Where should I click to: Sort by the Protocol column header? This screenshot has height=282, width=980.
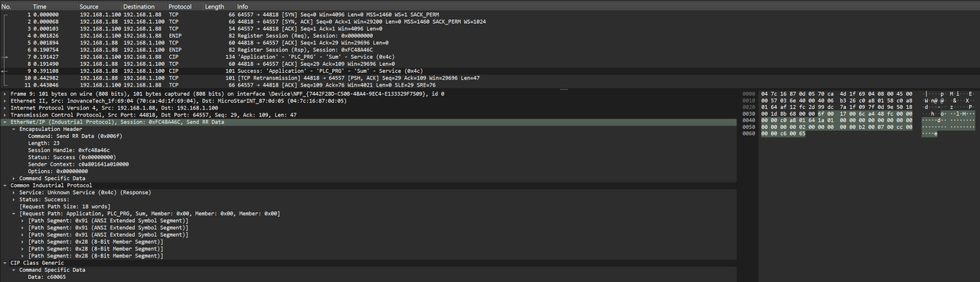[x=185, y=6]
